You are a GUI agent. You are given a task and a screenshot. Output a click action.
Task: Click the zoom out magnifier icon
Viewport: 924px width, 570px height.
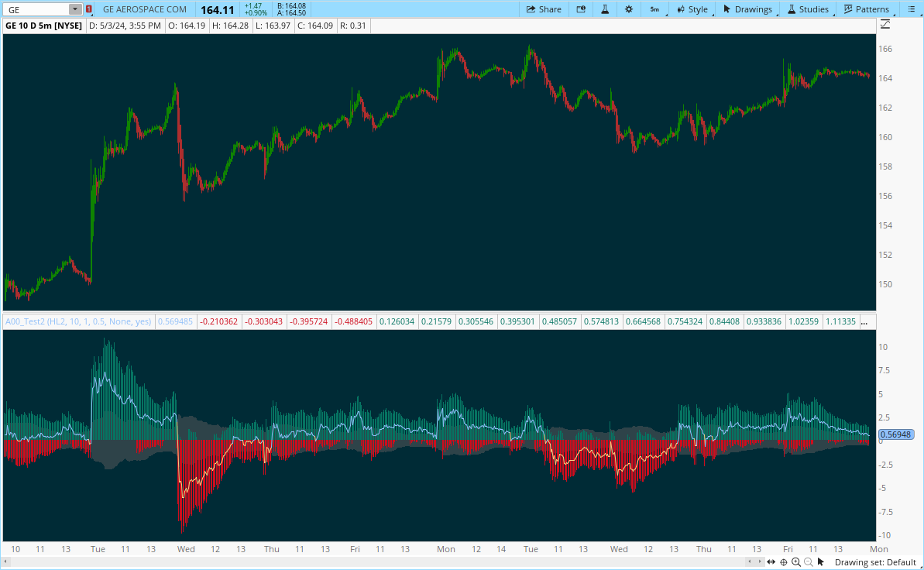tap(809, 562)
